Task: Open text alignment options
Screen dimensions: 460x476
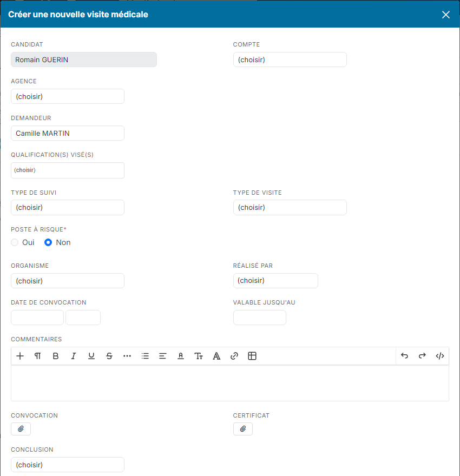Action: pyautogui.click(x=163, y=356)
